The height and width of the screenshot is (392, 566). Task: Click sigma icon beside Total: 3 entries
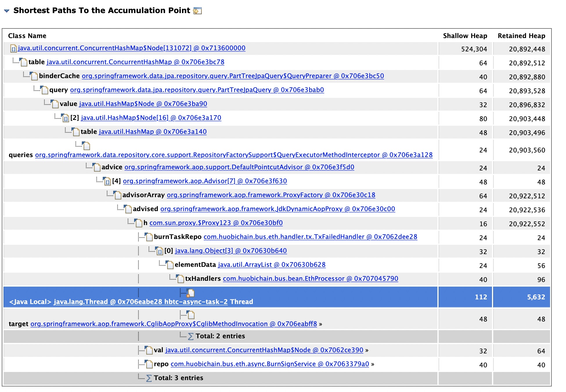pos(149,378)
